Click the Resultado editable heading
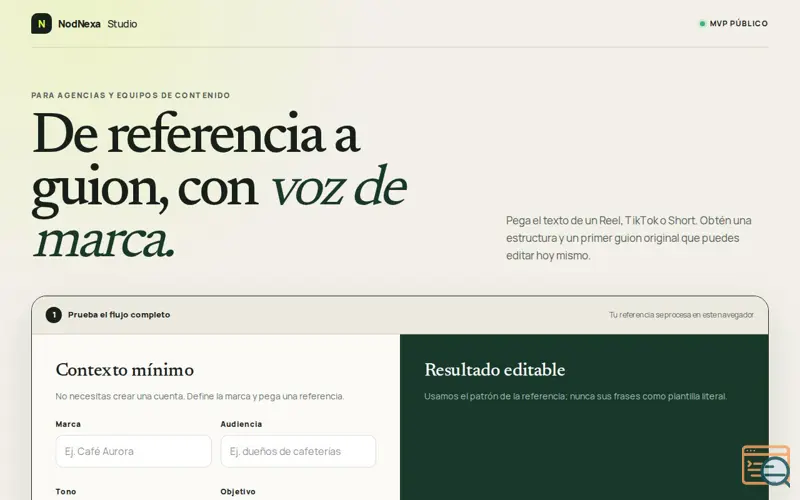800x500 pixels. coord(494,370)
